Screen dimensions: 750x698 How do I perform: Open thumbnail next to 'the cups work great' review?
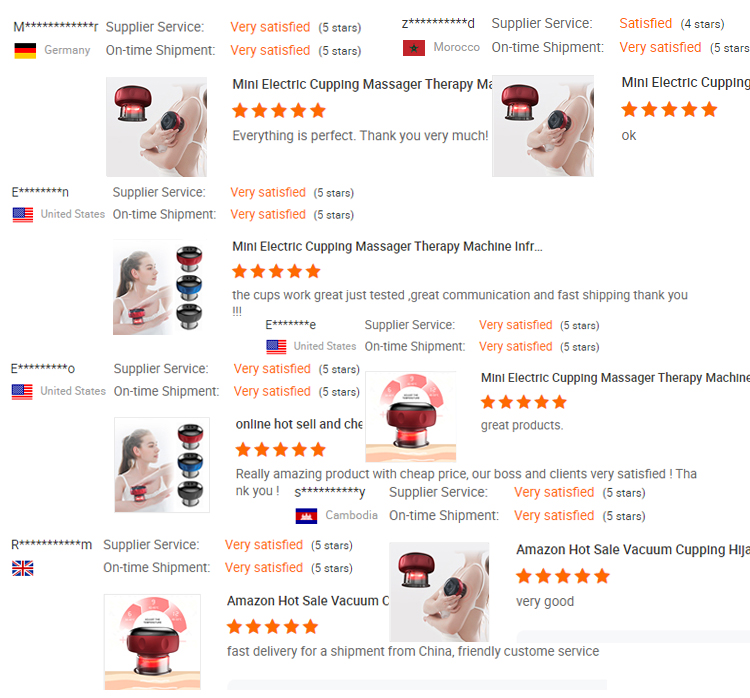click(x=158, y=287)
